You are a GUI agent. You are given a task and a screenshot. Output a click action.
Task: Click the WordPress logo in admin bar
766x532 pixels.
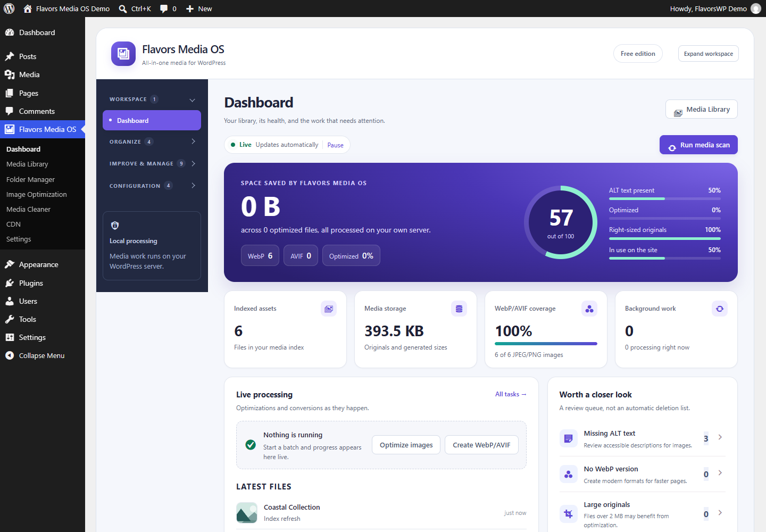(9, 9)
